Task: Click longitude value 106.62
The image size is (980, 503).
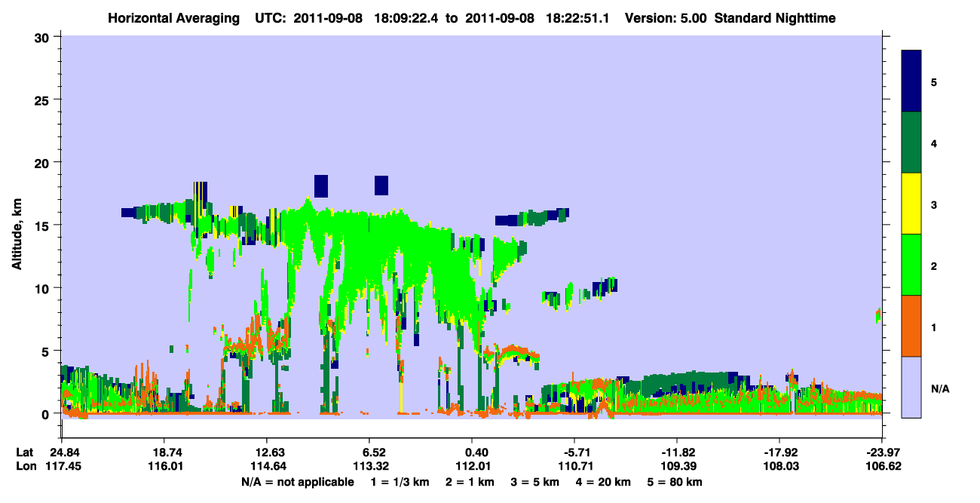Action: (x=882, y=466)
